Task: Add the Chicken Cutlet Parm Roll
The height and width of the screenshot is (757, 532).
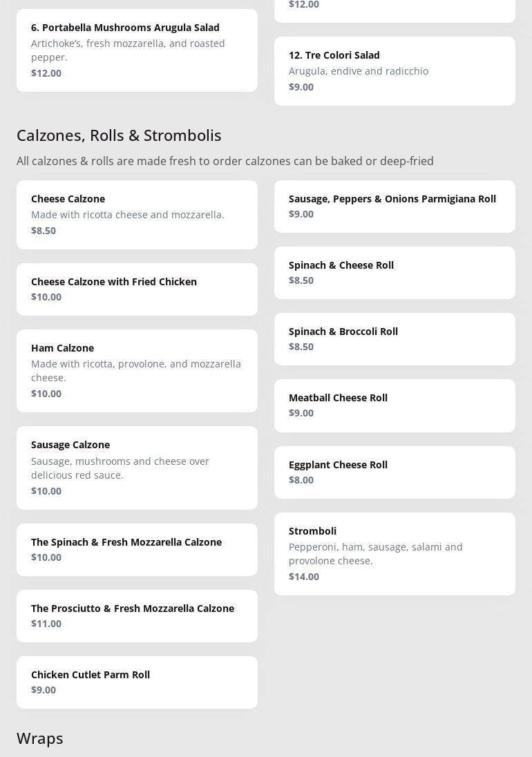Action: [x=137, y=682]
